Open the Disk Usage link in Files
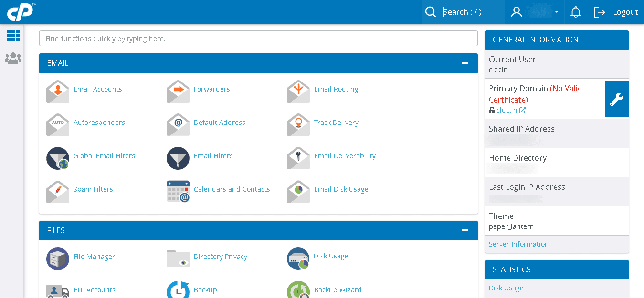Screen dimensions: 644x298 pos(331,256)
